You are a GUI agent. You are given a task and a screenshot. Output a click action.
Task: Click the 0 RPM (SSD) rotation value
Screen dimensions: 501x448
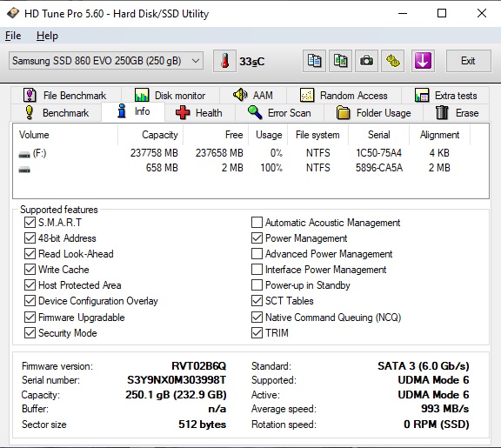436,424
